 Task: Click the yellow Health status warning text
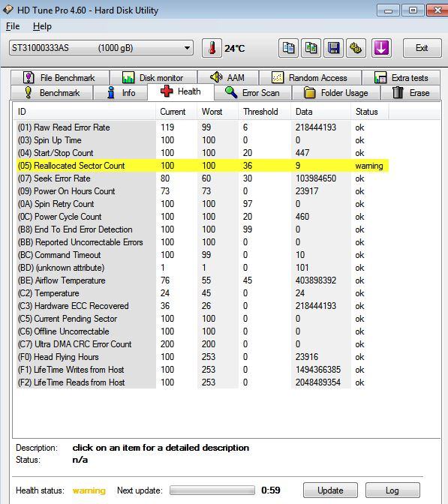click(x=89, y=490)
